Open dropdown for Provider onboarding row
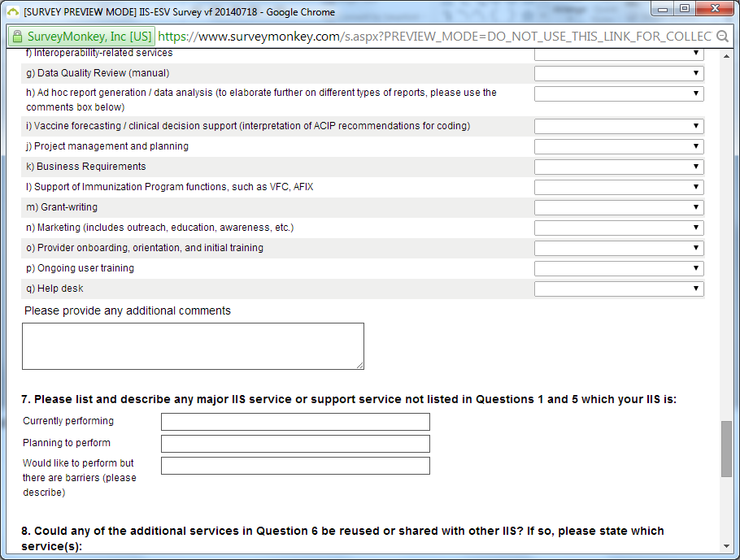The width and height of the screenshot is (740, 560). pos(619,248)
